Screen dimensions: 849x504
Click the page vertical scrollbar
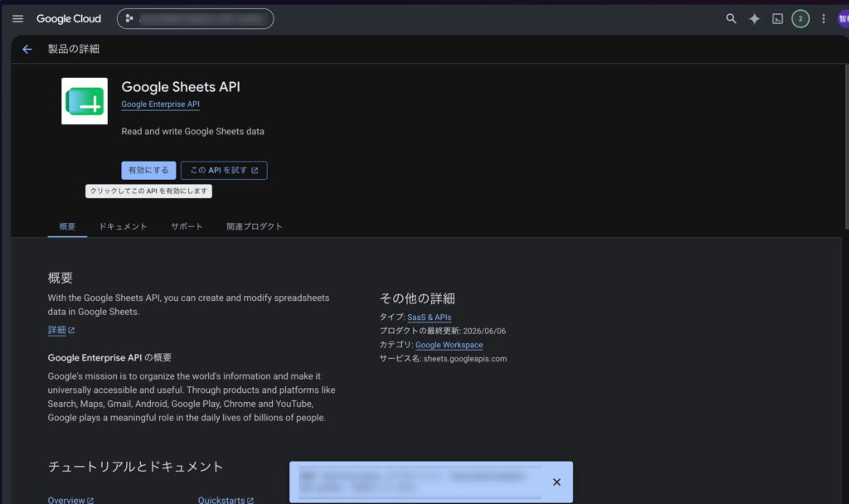click(x=847, y=146)
